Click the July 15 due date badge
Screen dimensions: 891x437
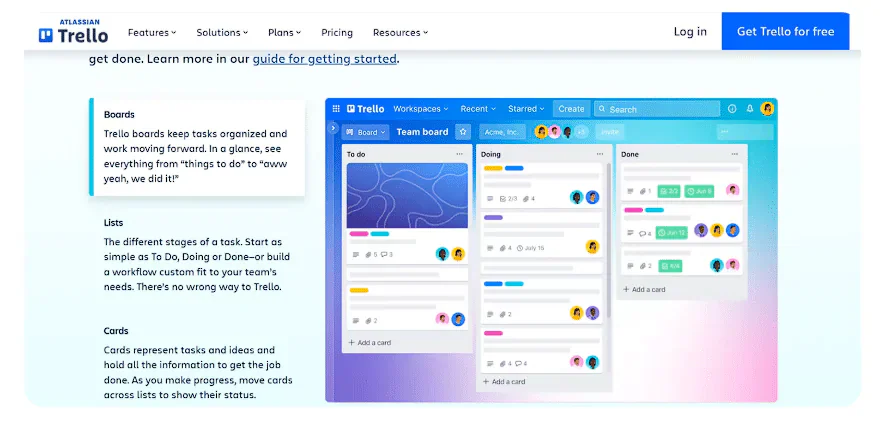pos(530,248)
